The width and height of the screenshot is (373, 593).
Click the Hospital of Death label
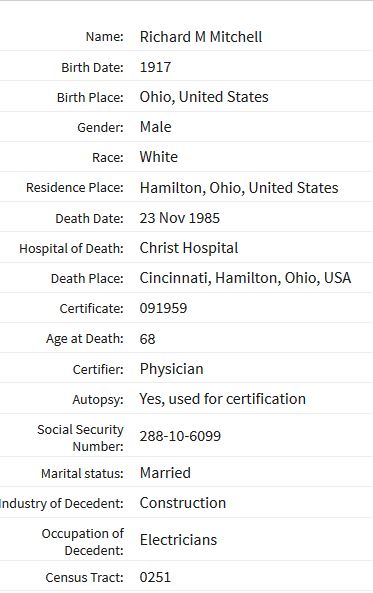(x=71, y=248)
